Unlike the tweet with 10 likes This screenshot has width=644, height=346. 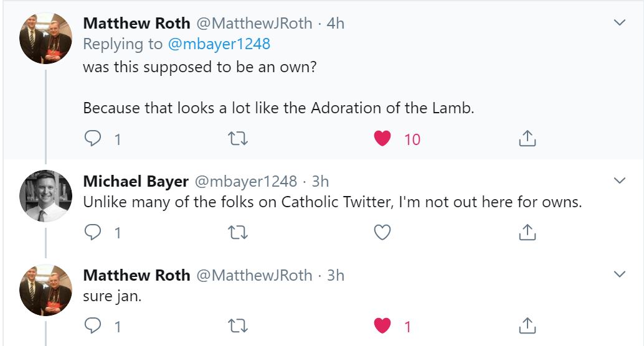[x=382, y=138]
